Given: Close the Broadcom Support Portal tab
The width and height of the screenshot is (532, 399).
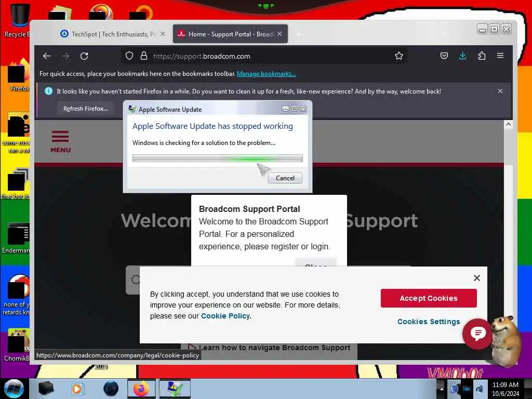Looking at the screenshot, I should point(279,34).
